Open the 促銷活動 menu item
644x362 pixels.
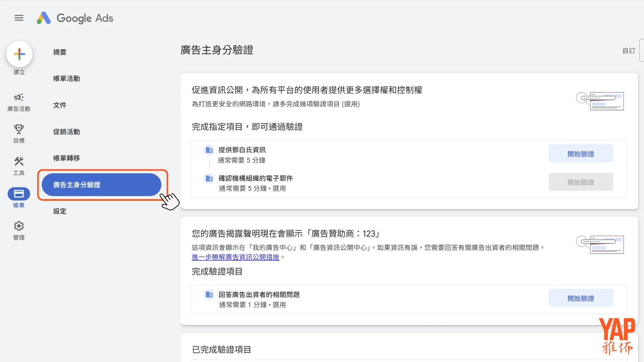coord(66,132)
